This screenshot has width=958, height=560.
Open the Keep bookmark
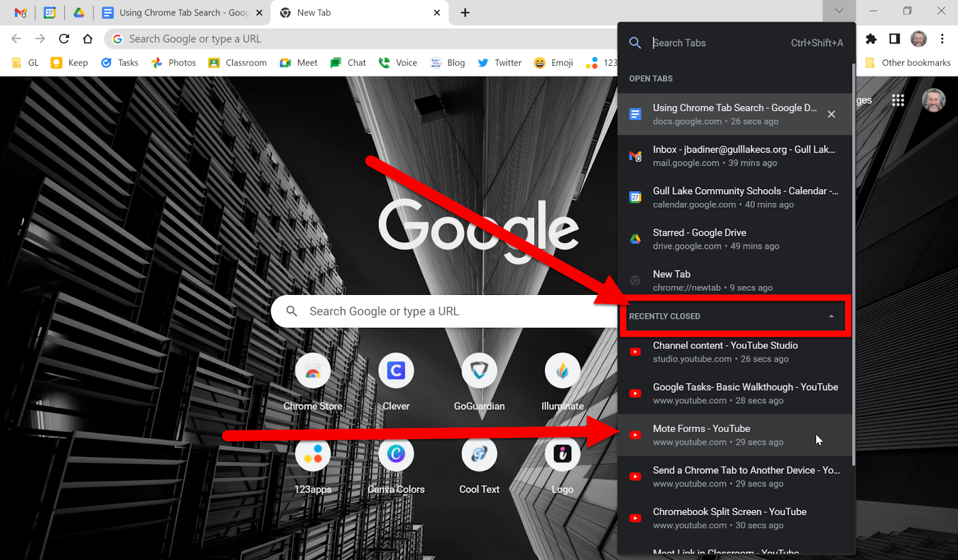tap(69, 63)
